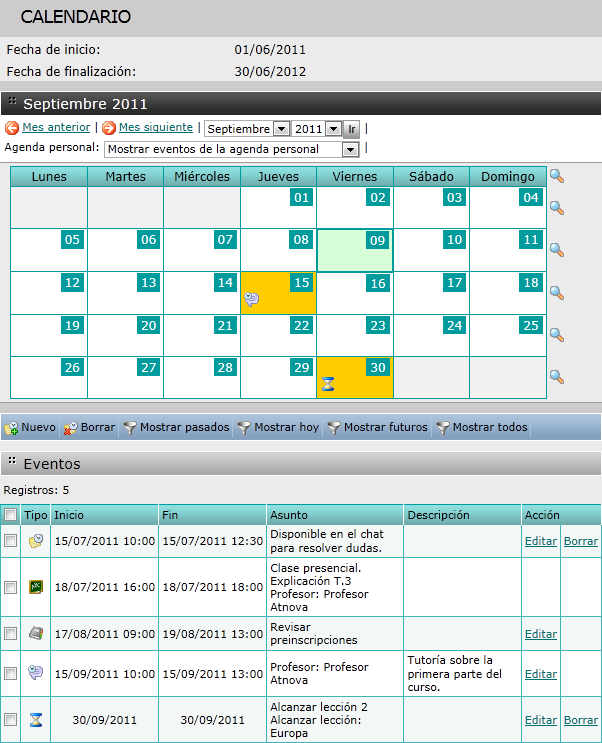Screen dimensions: 602x743
Task: Select day 01 in the calendar
Action: [x=301, y=197]
